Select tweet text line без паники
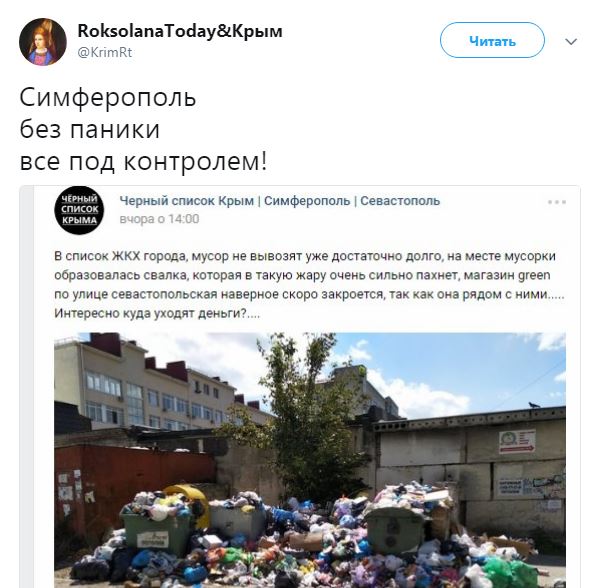 (90, 129)
